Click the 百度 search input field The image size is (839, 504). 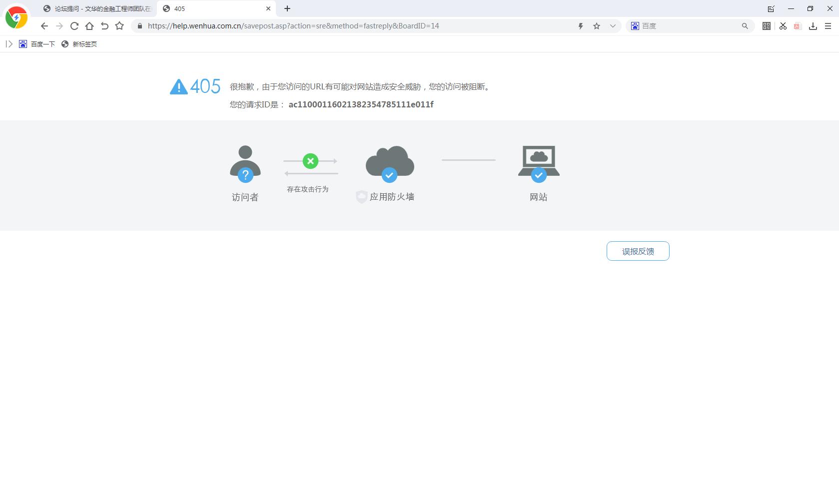[690, 26]
